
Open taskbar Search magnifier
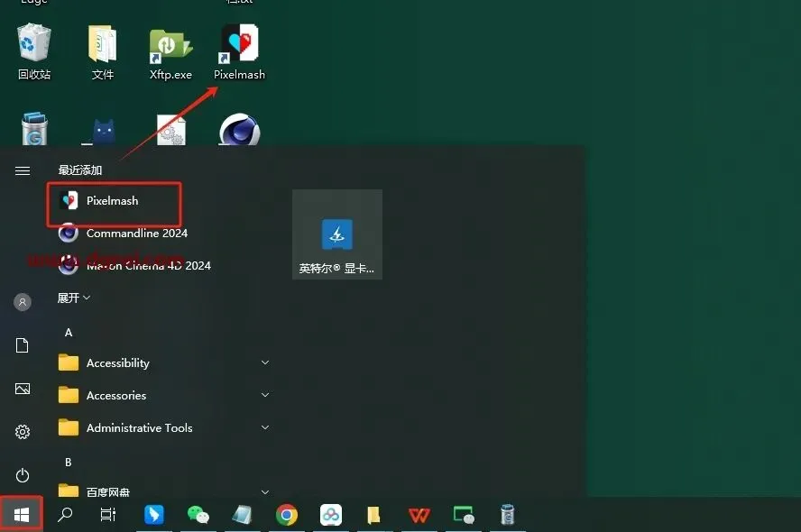(x=65, y=515)
